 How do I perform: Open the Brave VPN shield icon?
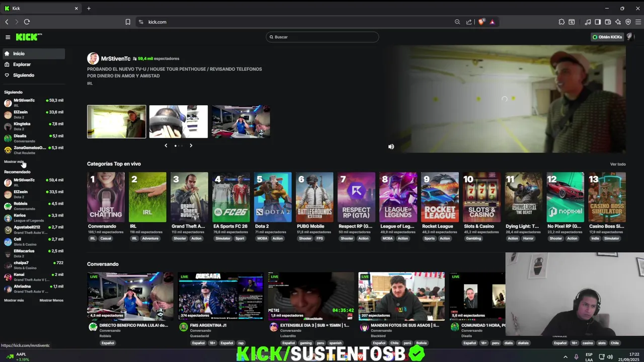tap(628, 22)
